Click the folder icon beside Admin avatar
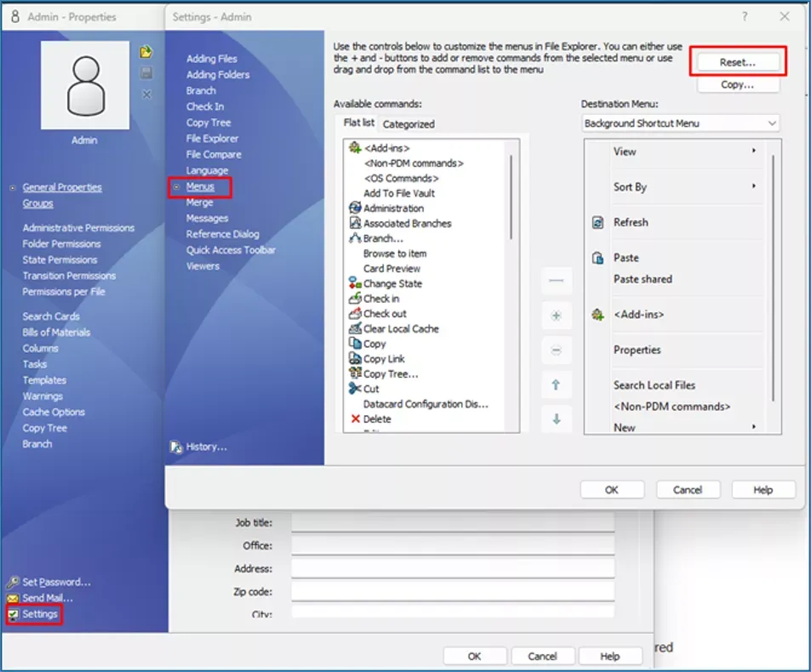Image resolution: width=811 pixels, height=672 pixels. (146, 52)
